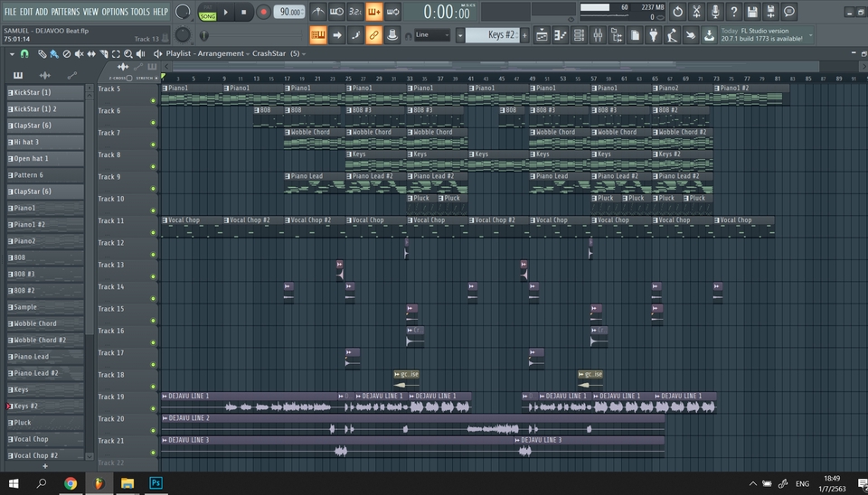
Task: Click the question mark help icon
Action: tap(733, 12)
